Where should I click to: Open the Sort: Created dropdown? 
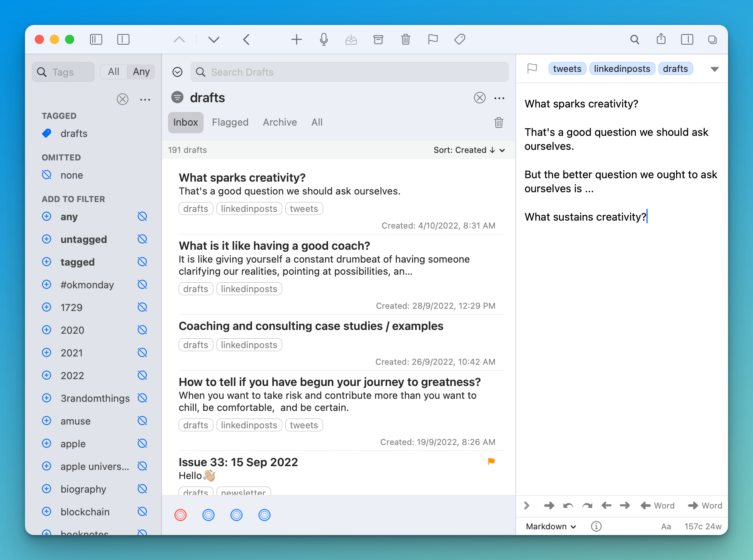pos(469,150)
